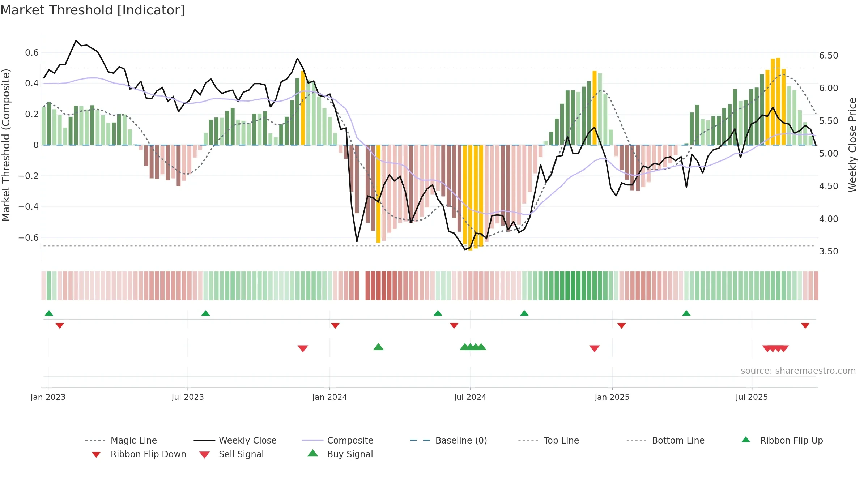
Task: Click the sell signal cluster after Jul 2025
Action: [x=775, y=348]
